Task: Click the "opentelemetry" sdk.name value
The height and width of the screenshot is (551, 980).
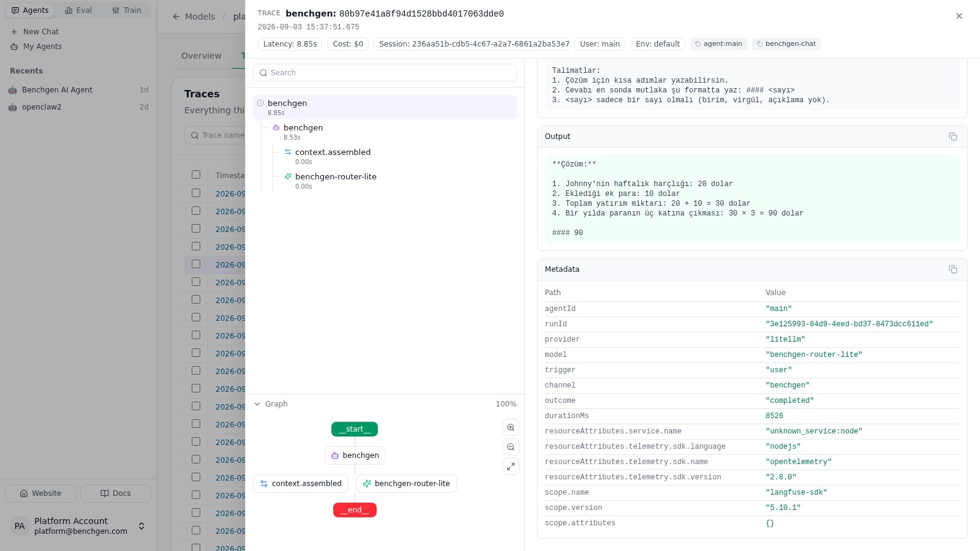Action: coord(798,462)
